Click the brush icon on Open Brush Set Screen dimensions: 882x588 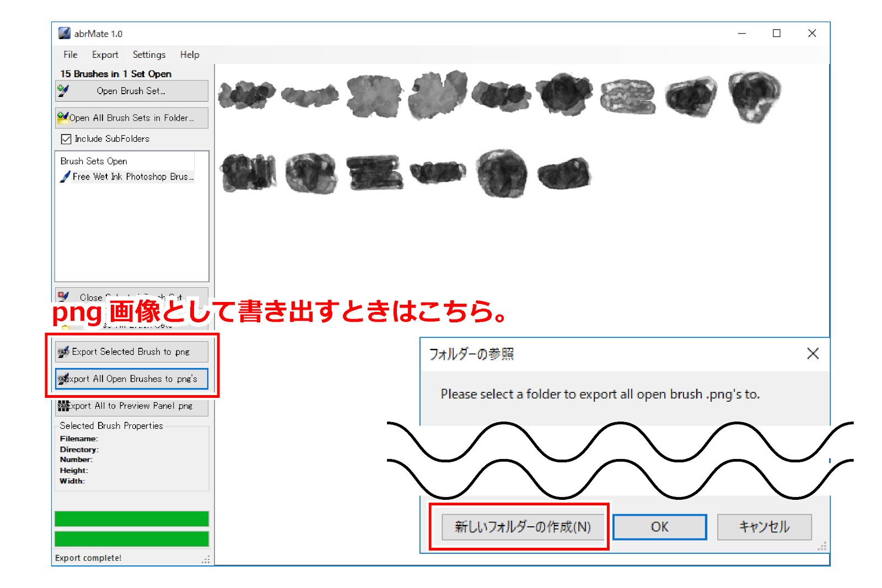[x=63, y=91]
